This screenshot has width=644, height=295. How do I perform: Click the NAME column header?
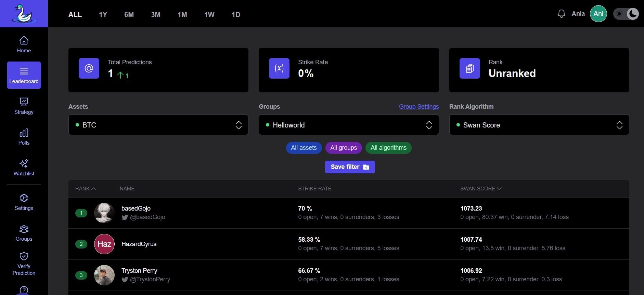click(x=127, y=189)
